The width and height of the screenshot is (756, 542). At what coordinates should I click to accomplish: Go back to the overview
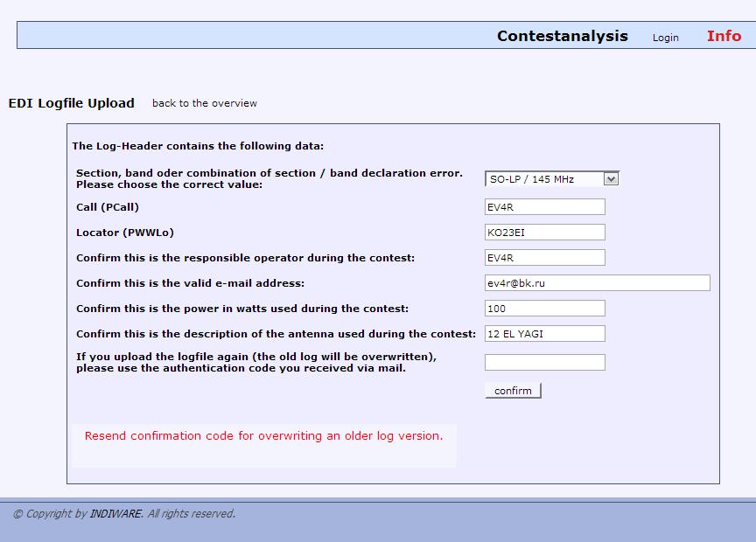[205, 103]
